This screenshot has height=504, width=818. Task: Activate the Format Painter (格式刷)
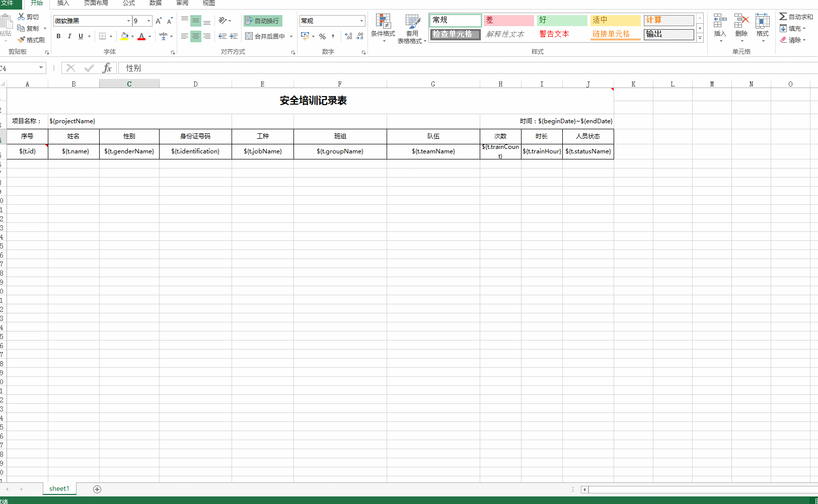tap(31, 40)
